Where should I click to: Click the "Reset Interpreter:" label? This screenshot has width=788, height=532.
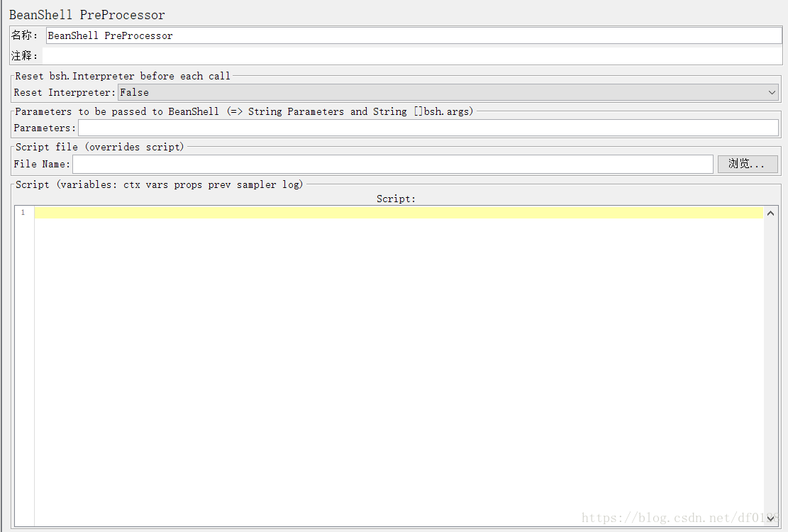[65, 92]
